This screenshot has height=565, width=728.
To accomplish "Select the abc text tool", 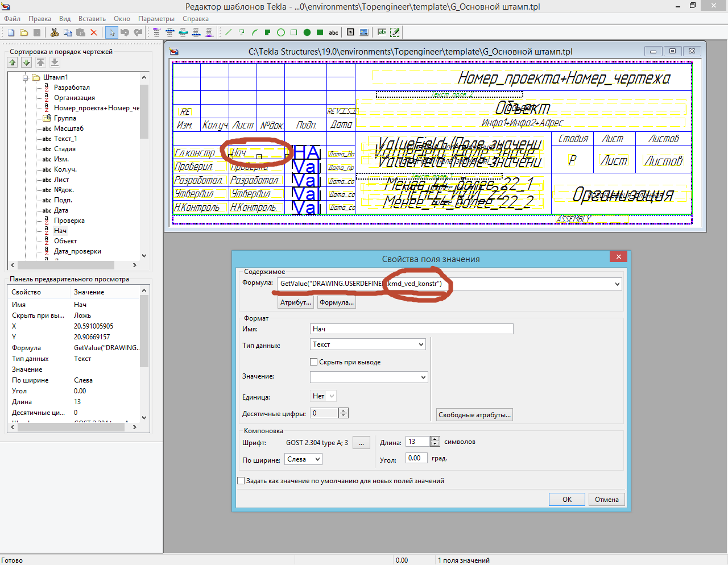I will click(334, 32).
